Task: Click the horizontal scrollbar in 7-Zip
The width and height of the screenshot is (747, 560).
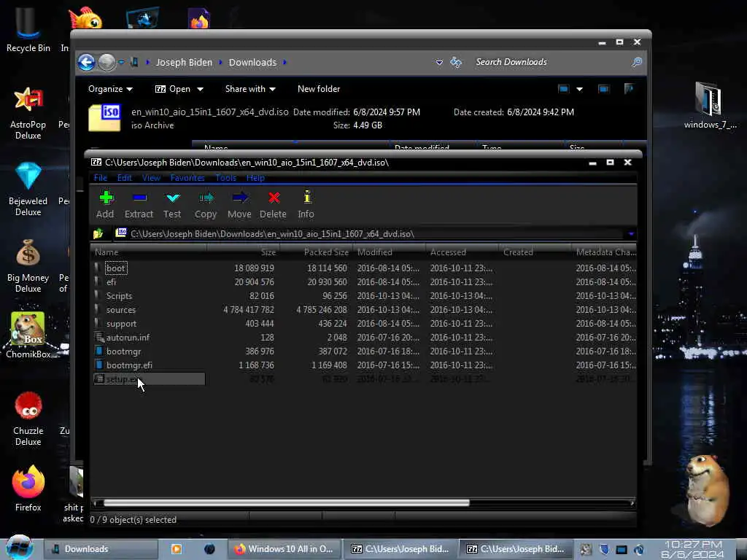Action: [x=286, y=503]
